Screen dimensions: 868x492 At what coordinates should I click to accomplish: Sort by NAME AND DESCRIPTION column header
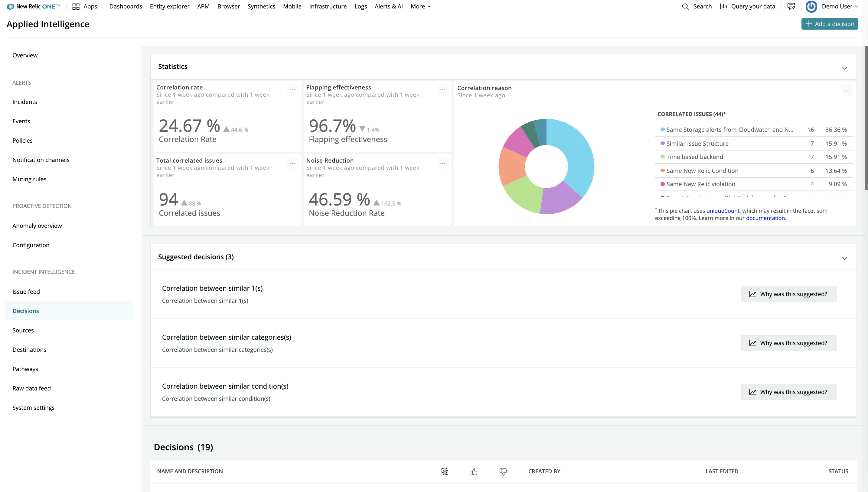190,471
